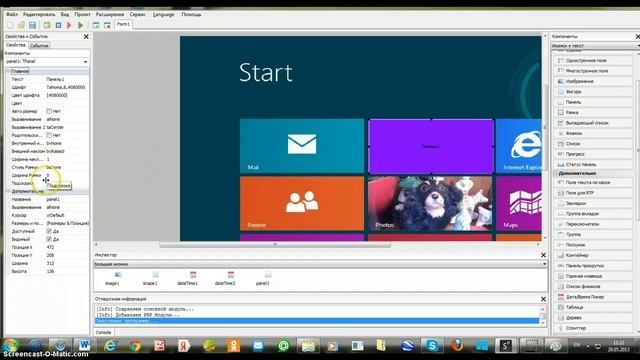Image resolution: width=640 pixels, height=360 pixels.
Task: Select dateTime2 in the inspector
Action: pyautogui.click(x=225, y=278)
